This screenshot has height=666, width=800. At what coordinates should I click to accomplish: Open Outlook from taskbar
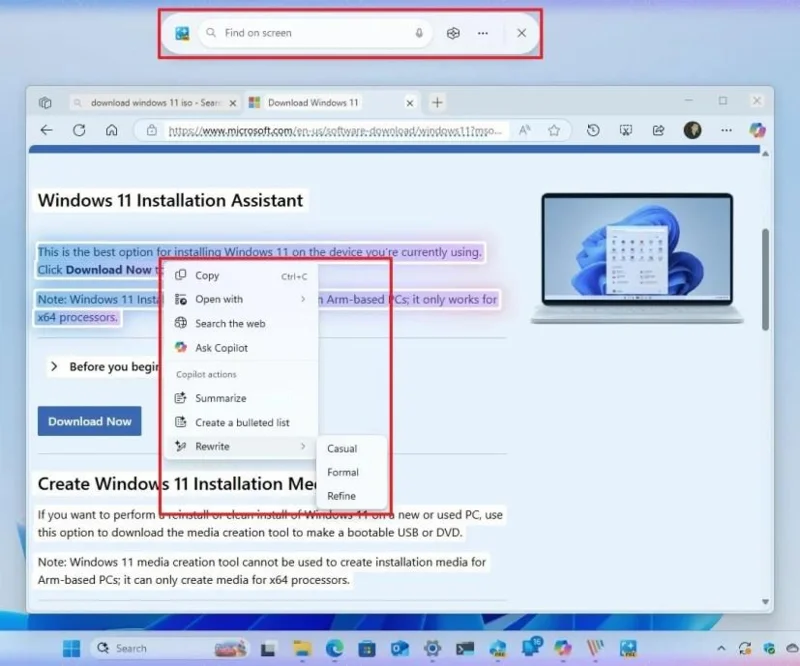point(399,649)
